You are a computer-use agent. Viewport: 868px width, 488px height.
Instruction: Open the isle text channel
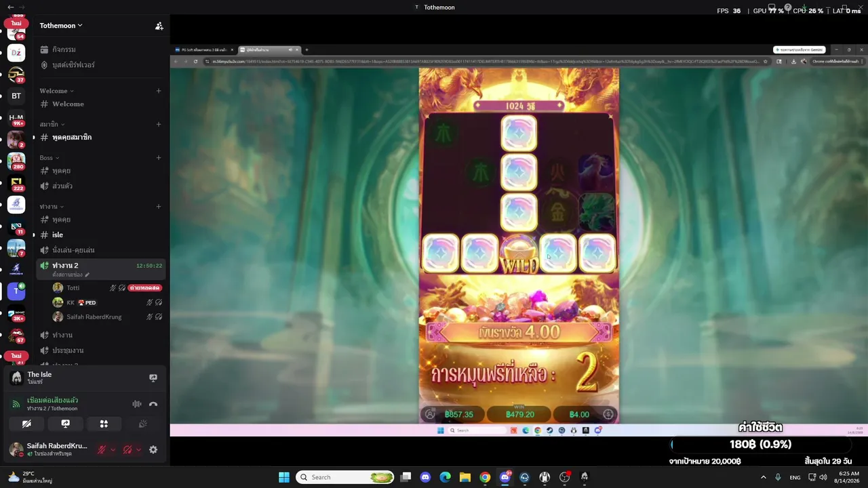(x=100, y=235)
